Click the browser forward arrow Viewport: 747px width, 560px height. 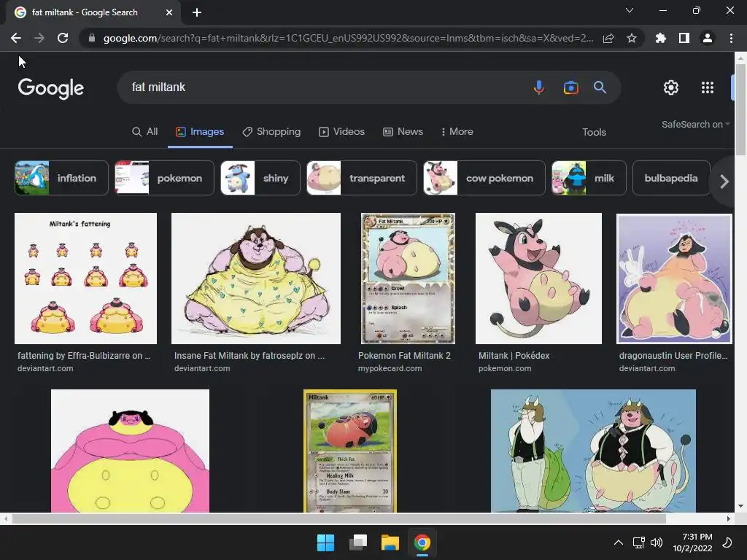[x=39, y=38]
